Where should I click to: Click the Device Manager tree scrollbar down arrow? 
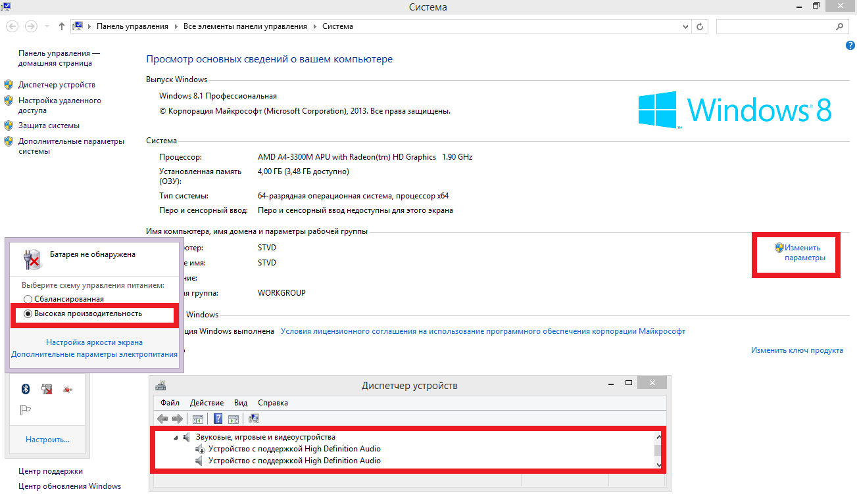click(658, 465)
